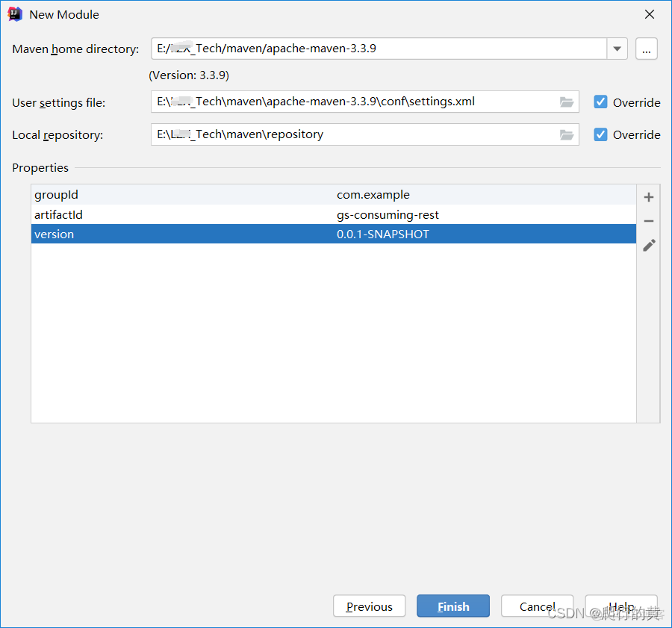Click the edit property pencil icon

[649, 245]
